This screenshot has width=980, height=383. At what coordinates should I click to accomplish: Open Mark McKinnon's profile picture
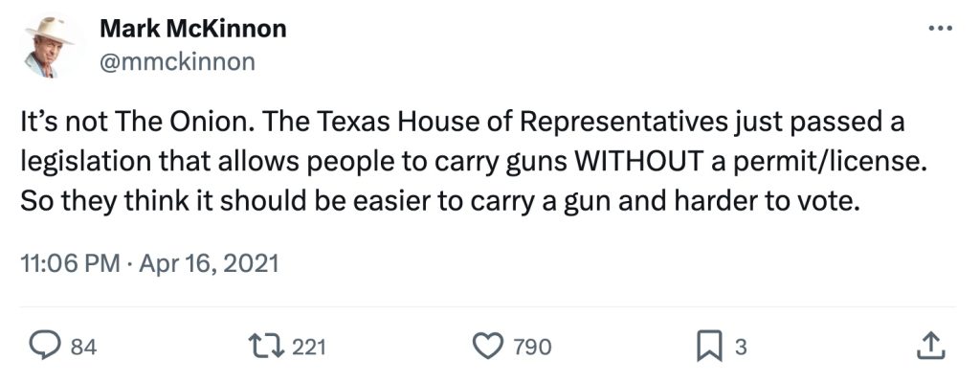49,46
